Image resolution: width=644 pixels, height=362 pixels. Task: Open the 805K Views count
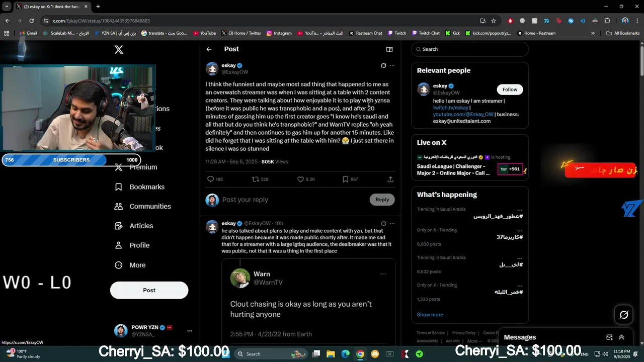[x=275, y=162]
